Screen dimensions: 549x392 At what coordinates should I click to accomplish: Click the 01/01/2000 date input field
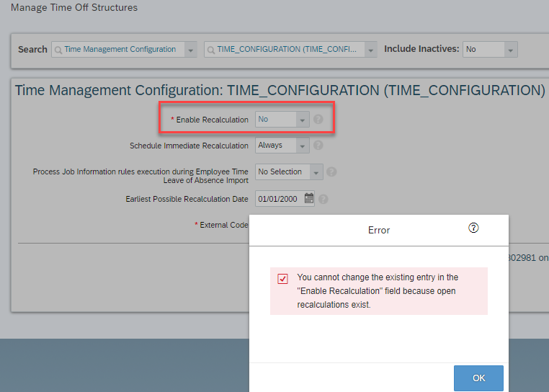(280, 199)
